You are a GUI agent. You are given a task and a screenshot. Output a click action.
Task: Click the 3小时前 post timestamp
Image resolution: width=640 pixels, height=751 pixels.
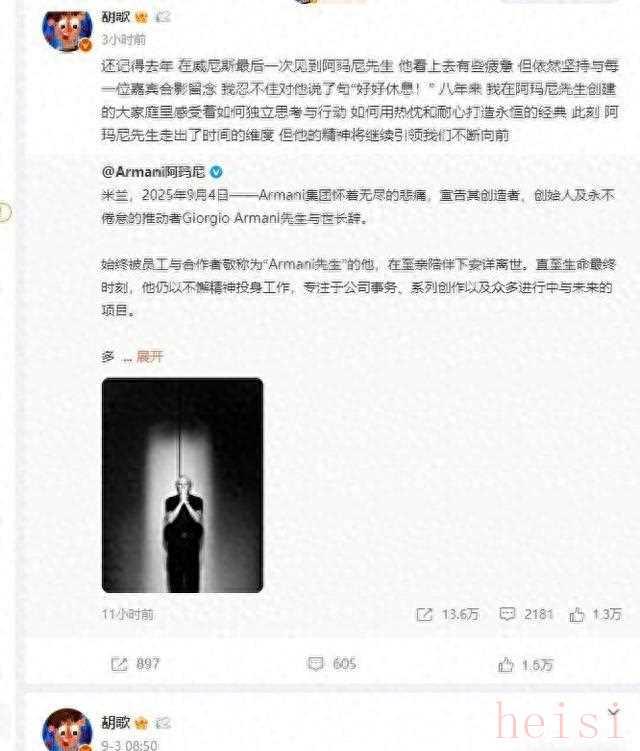(x=124, y=40)
